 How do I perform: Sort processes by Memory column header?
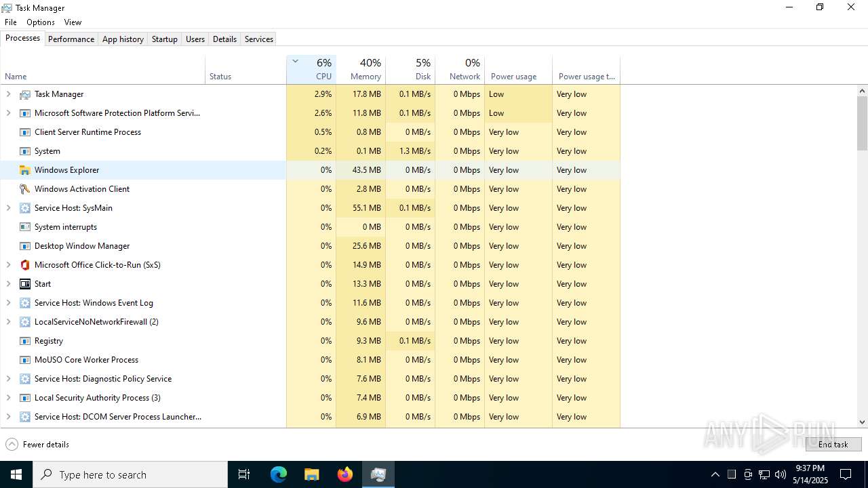361,70
